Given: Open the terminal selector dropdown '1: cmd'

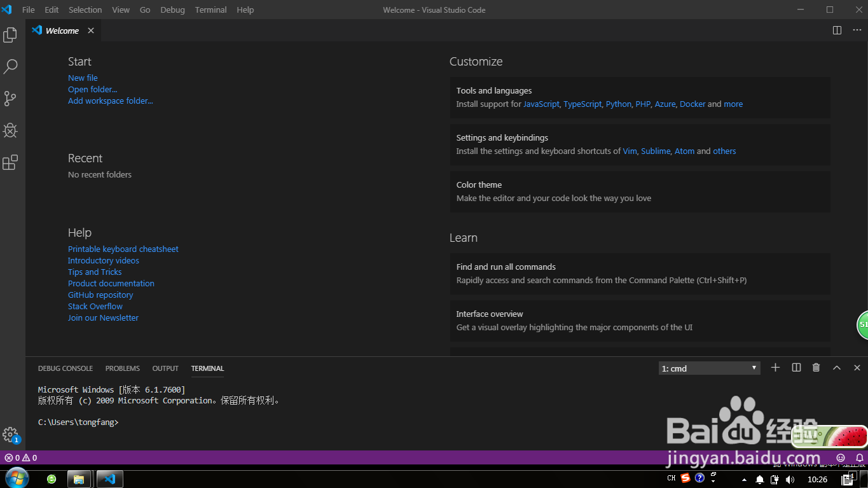Looking at the screenshot, I should (x=709, y=368).
